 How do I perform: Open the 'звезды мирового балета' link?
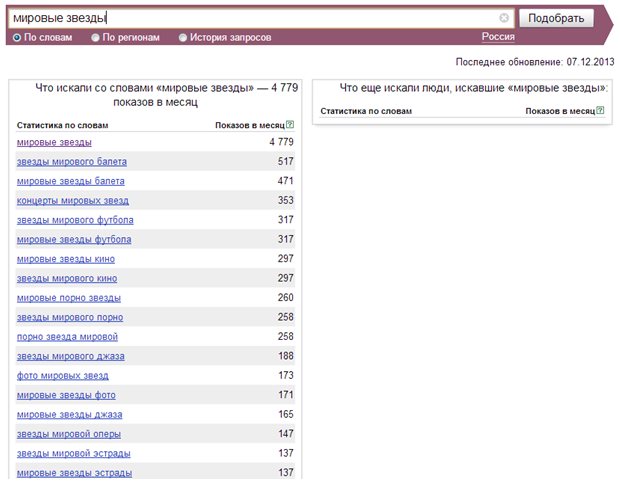click(x=72, y=162)
